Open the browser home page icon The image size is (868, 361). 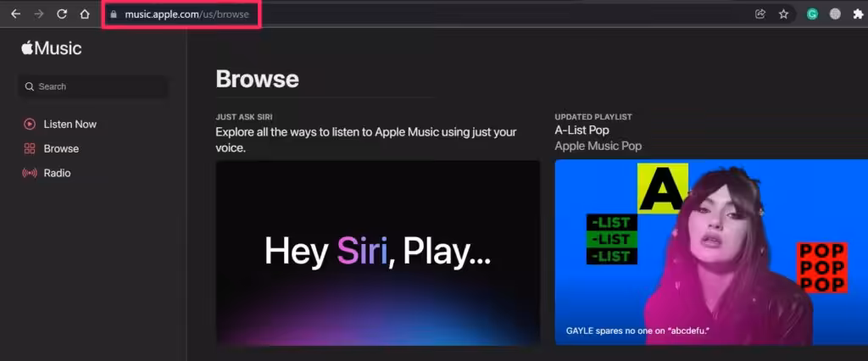[x=85, y=14]
